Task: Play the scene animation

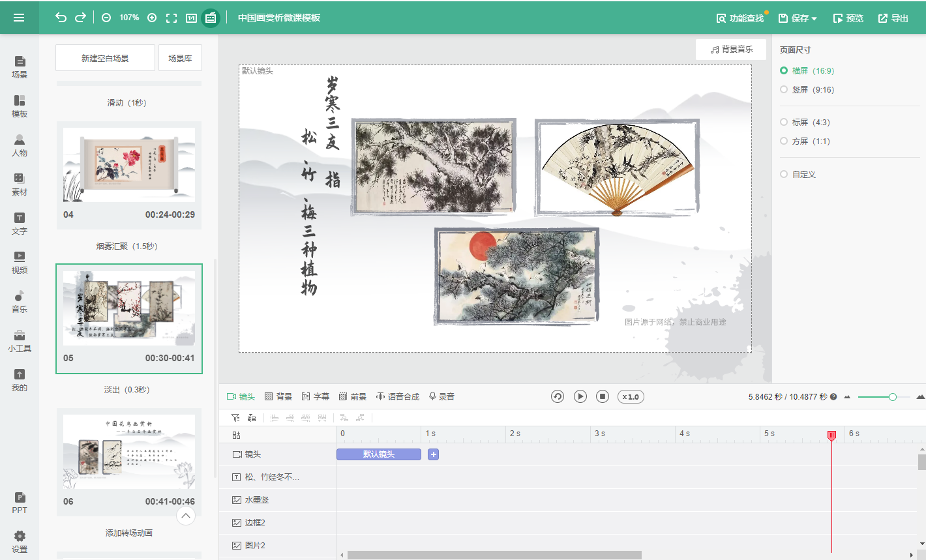Action: pos(580,396)
